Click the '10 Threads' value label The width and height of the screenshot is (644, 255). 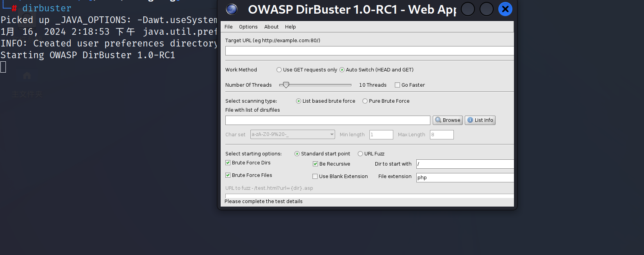pyautogui.click(x=373, y=85)
